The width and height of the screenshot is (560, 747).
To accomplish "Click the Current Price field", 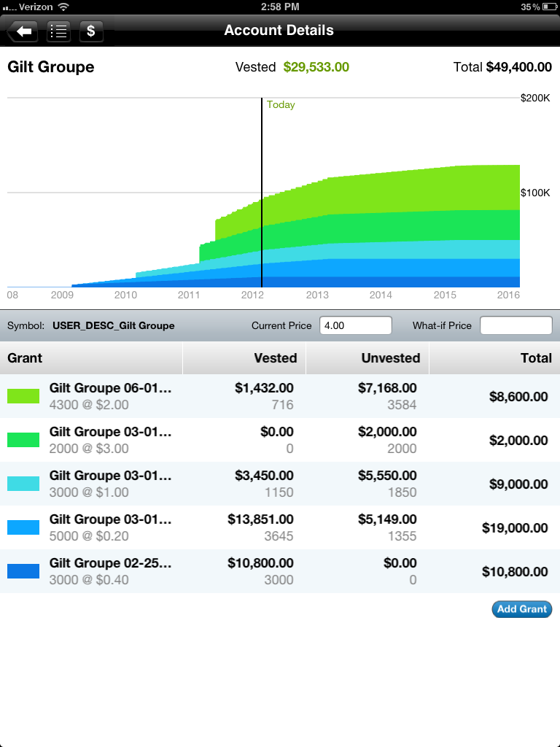I will [355, 325].
